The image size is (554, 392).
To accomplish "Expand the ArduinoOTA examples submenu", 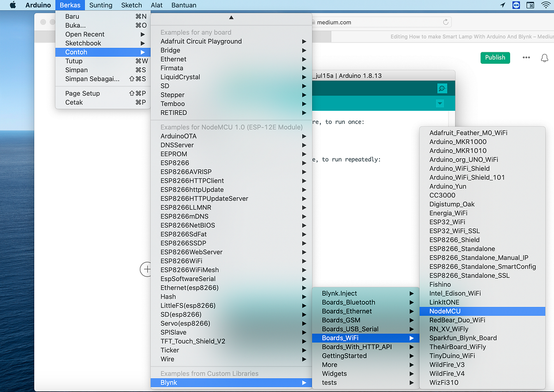I will (x=231, y=136).
